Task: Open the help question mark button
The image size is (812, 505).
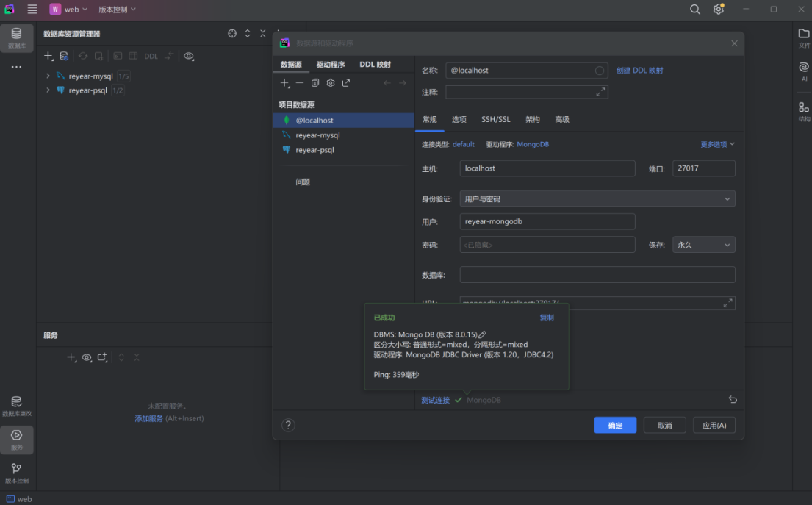Action: [288, 425]
